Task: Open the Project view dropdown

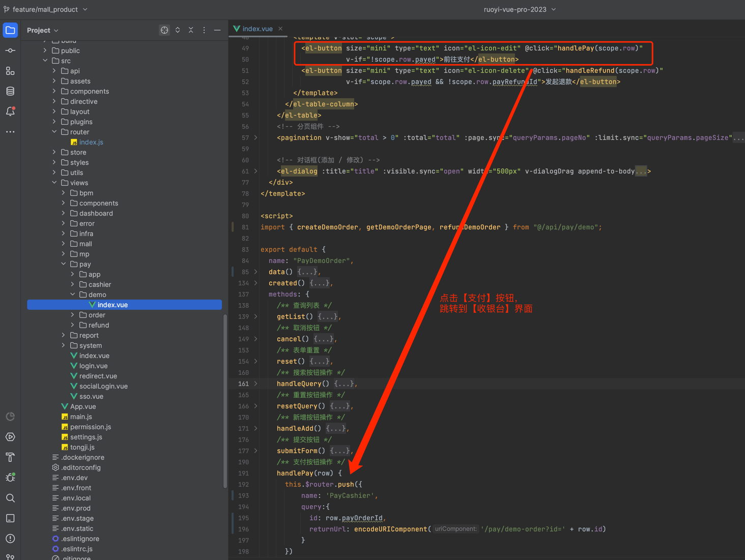Action: (x=43, y=30)
